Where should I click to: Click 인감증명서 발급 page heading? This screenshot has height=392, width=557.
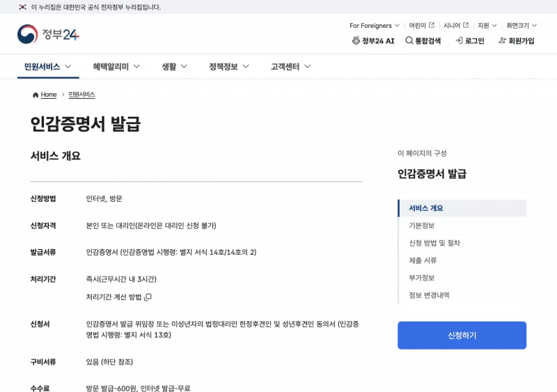[86, 124]
